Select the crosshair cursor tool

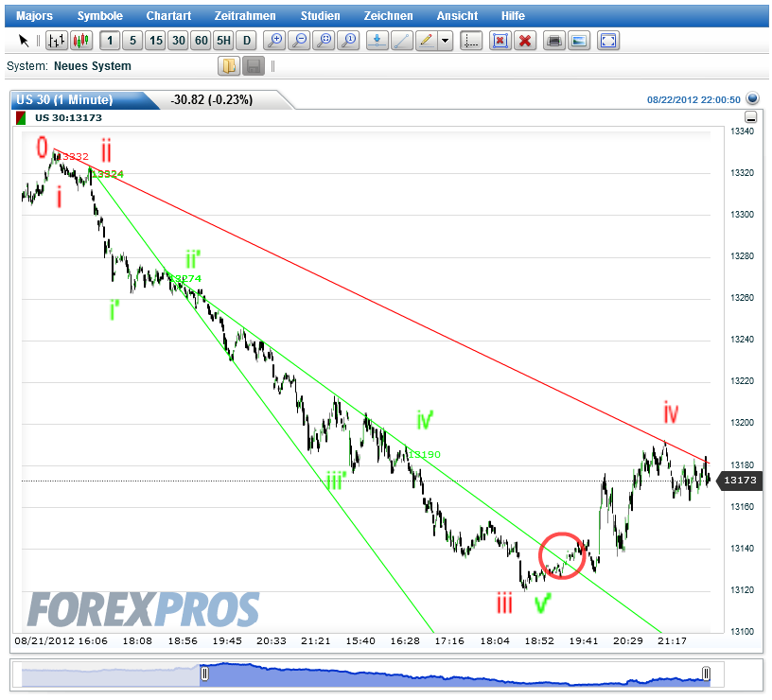coord(22,41)
